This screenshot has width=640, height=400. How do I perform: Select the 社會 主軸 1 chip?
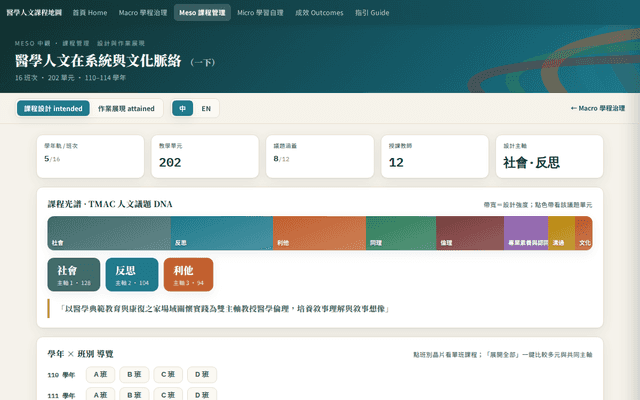[x=74, y=275]
